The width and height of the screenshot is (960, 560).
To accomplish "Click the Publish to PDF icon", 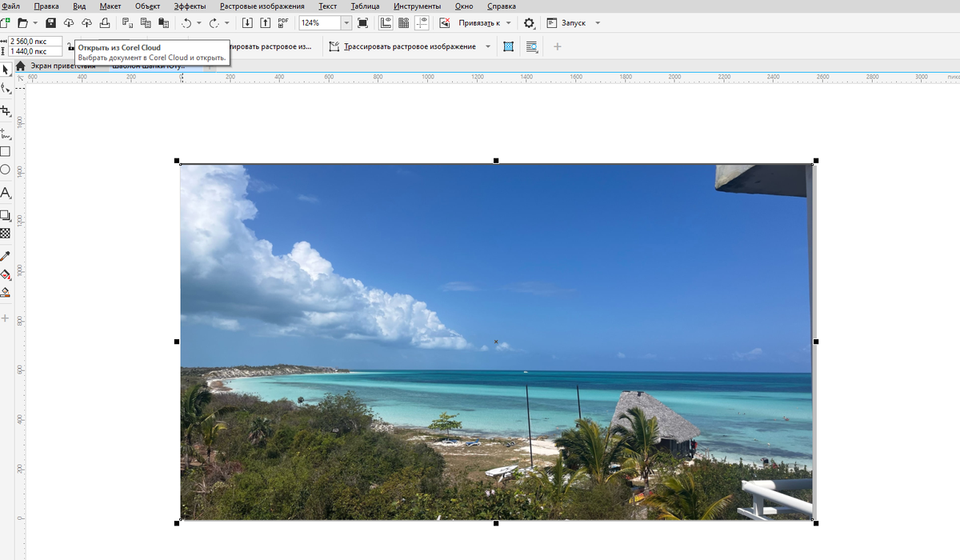I will tap(283, 23).
